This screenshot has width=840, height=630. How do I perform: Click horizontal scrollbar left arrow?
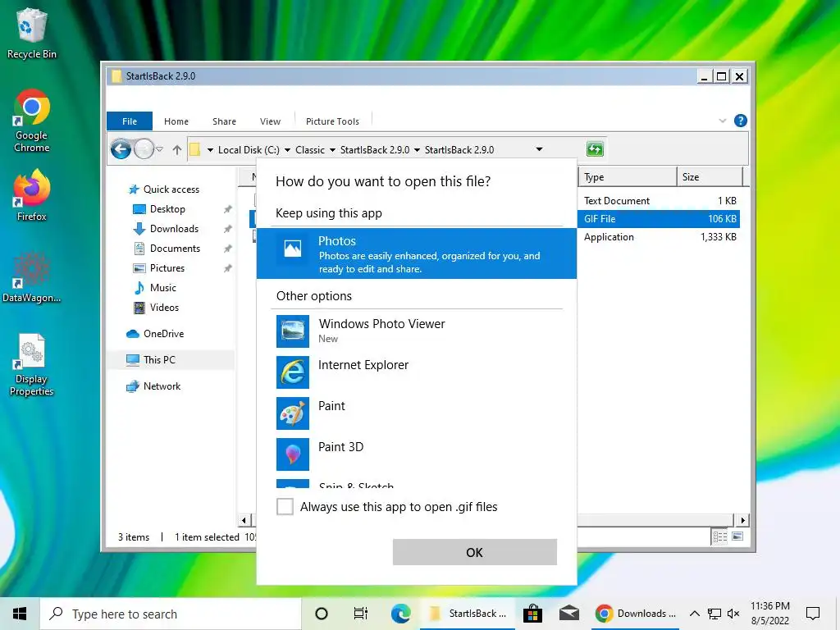tap(244, 520)
